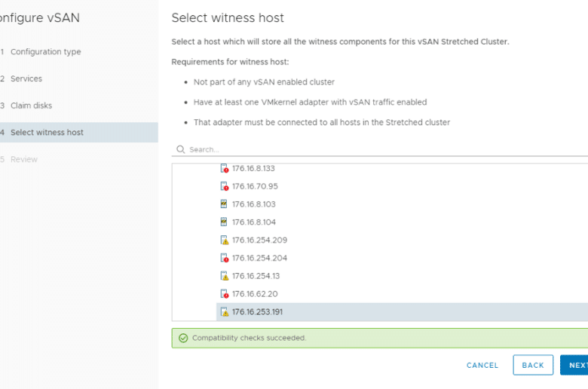Screen dimensions: 588x389
Task: Click the maintenance host icon for 176.16.8.103
Action: pos(224,204)
